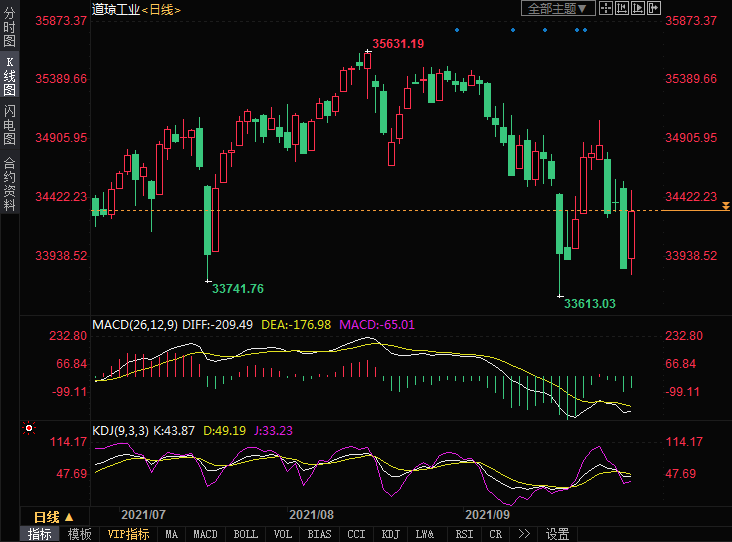Choose the RSI indicator button
Image resolution: width=732 pixels, height=542 pixels.
pyautogui.click(x=464, y=534)
